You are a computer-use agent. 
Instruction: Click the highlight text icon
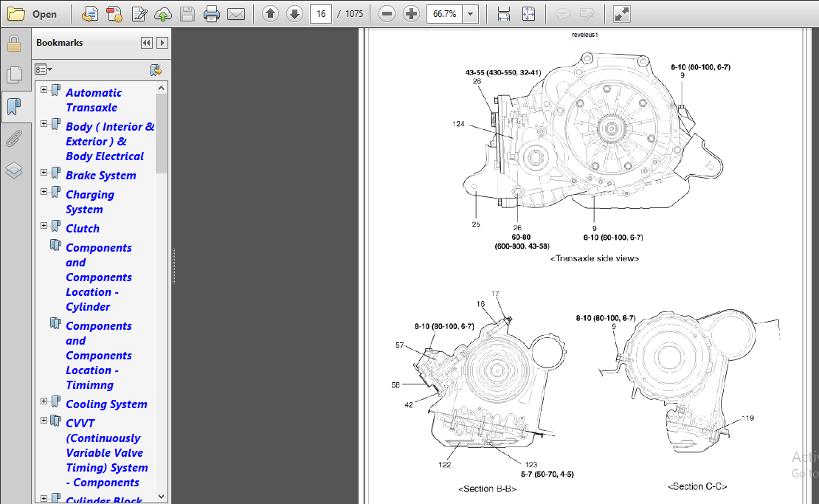pyautogui.click(x=587, y=14)
